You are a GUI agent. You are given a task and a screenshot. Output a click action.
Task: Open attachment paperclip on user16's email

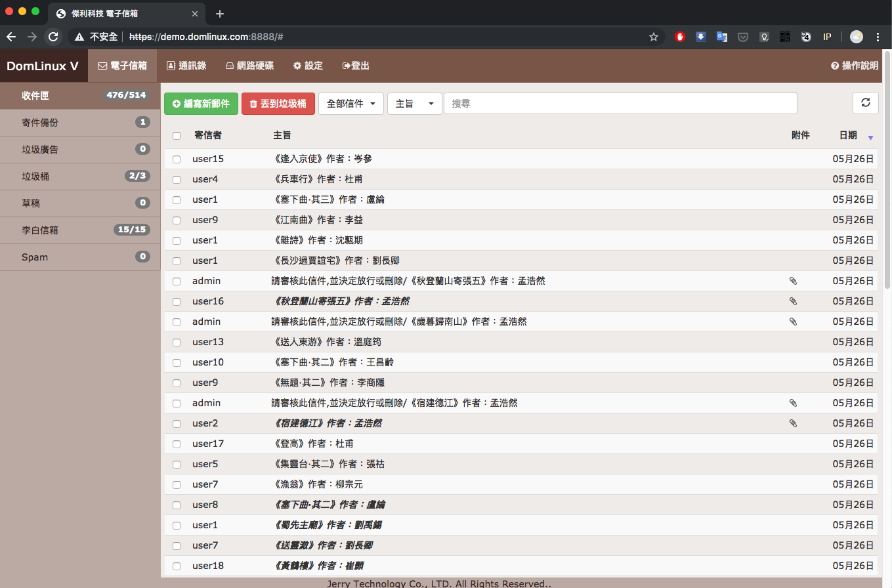[x=793, y=301]
